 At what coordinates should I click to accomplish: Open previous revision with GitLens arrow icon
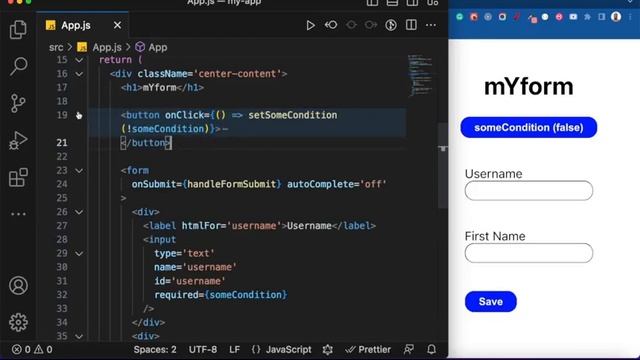[x=331, y=25]
